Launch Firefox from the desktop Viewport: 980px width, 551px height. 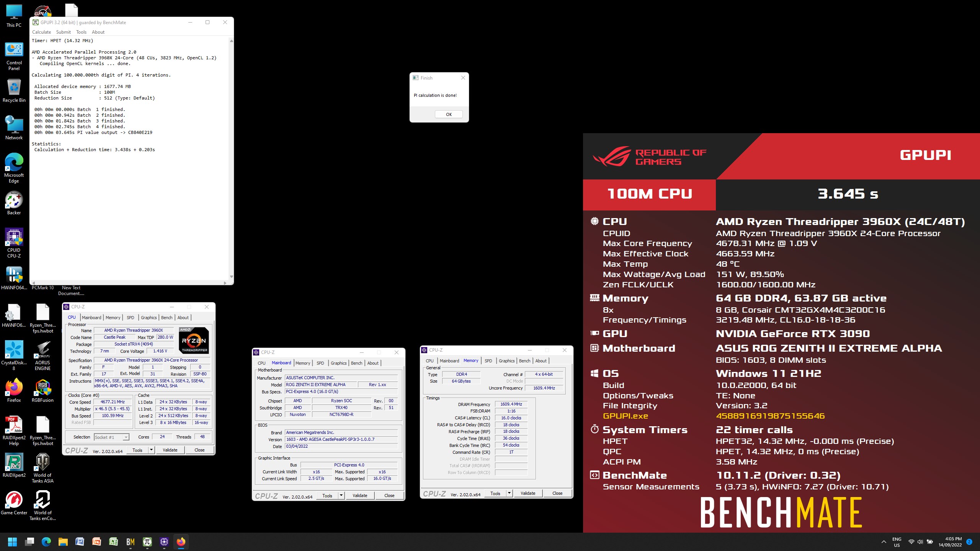point(14,391)
